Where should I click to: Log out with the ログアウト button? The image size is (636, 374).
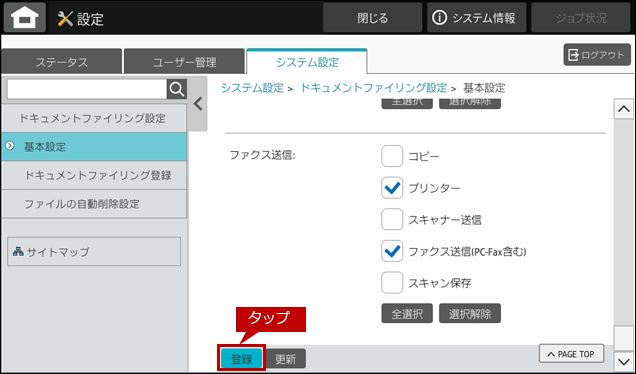[597, 55]
